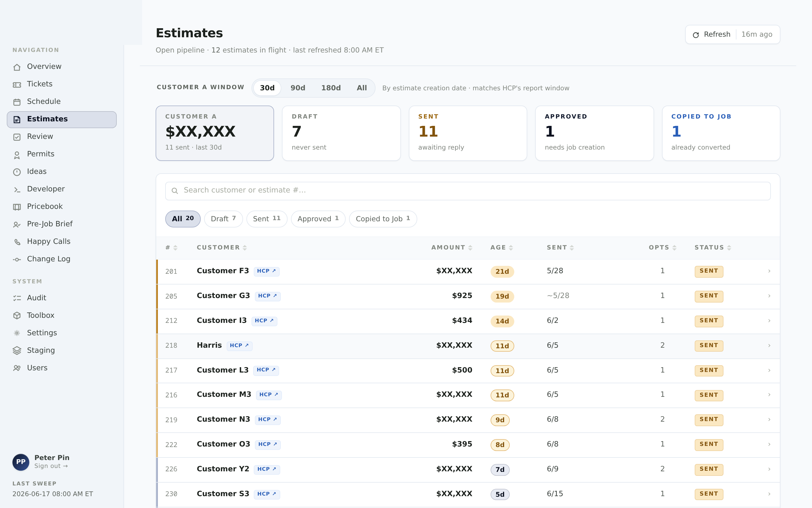This screenshot has height=508, width=812.
Task: Select the All window option
Action: [362, 88]
